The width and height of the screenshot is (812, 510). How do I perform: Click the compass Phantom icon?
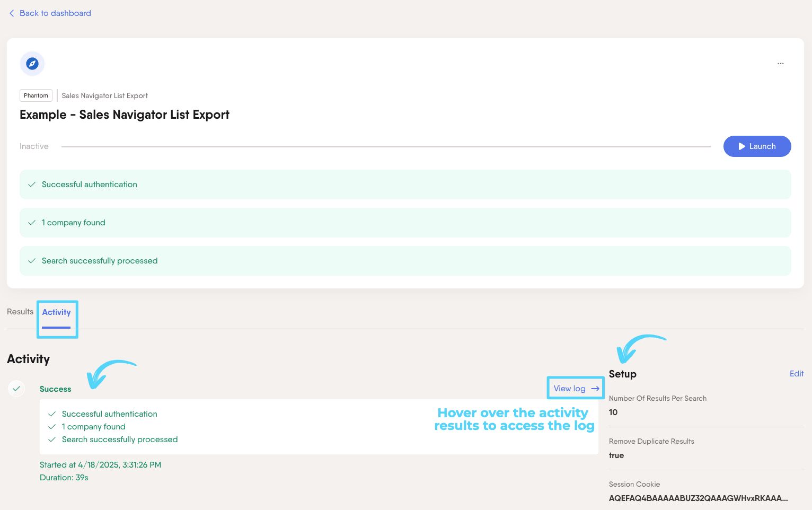32,64
